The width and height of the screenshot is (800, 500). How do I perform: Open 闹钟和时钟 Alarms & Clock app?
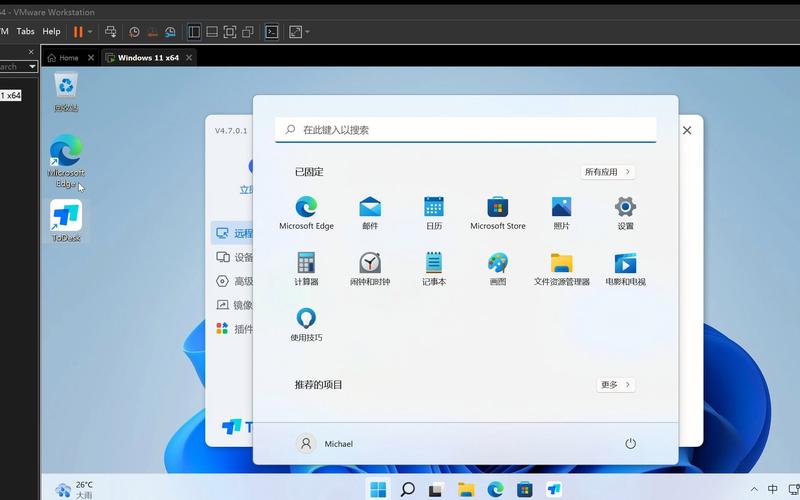(370, 269)
